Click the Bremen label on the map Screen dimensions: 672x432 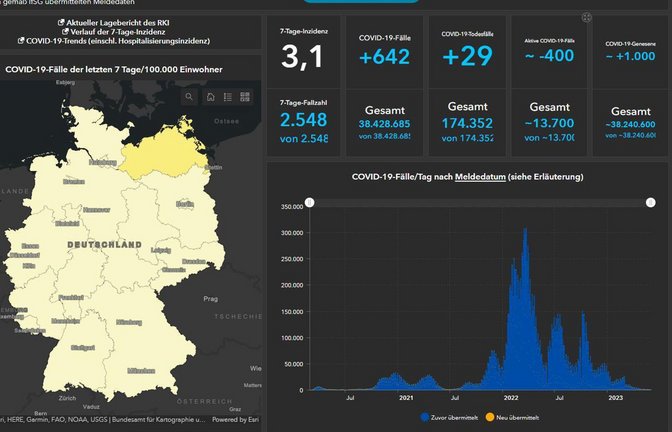tap(74, 182)
